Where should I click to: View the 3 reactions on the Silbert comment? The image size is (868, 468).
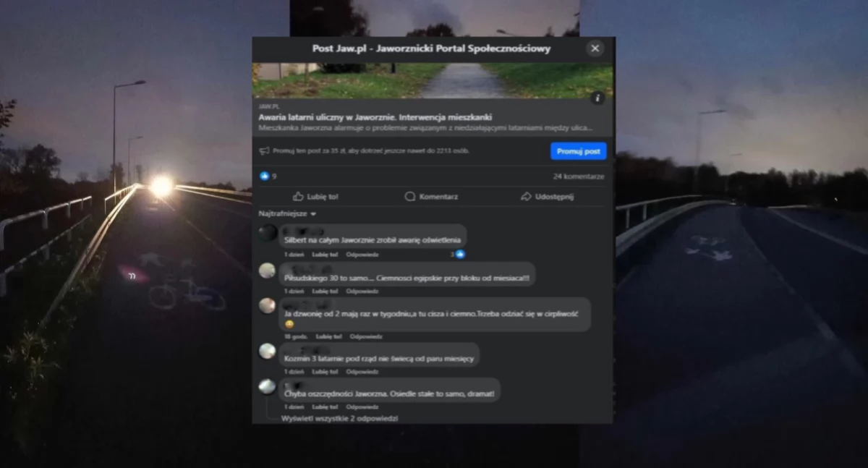(x=457, y=254)
